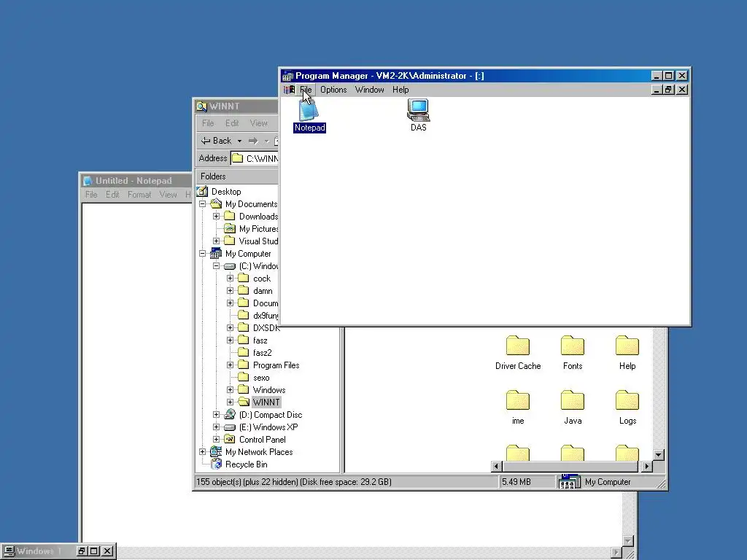Click the Back button in WINNT Explorer
747x560 pixels.
point(216,141)
